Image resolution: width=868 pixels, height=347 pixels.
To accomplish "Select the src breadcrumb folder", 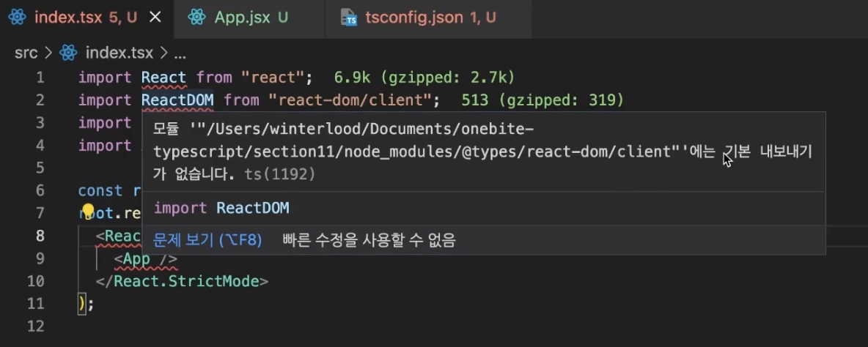I will [x=26, y=53].
